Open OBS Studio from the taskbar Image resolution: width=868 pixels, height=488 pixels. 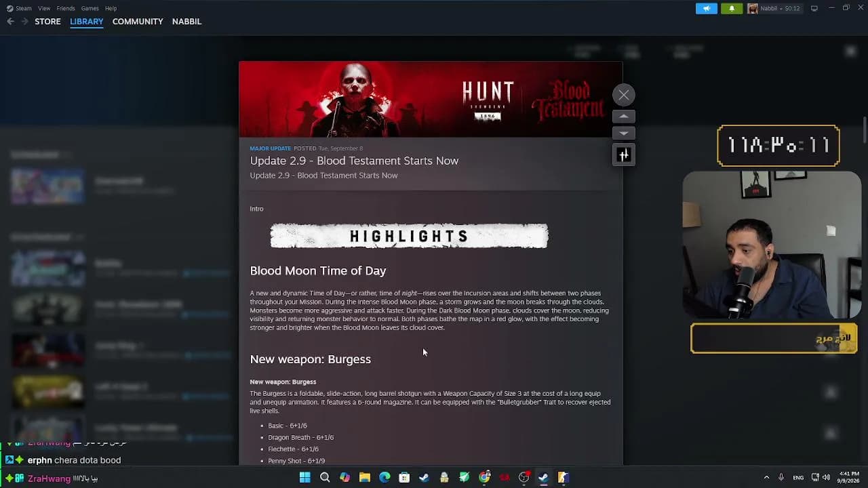coord(524,477)
